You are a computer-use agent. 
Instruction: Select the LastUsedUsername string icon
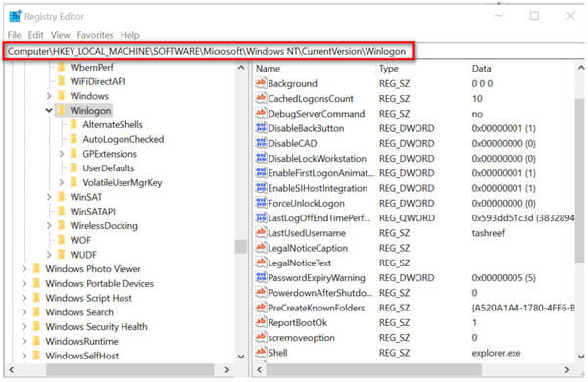coord(261,232)
